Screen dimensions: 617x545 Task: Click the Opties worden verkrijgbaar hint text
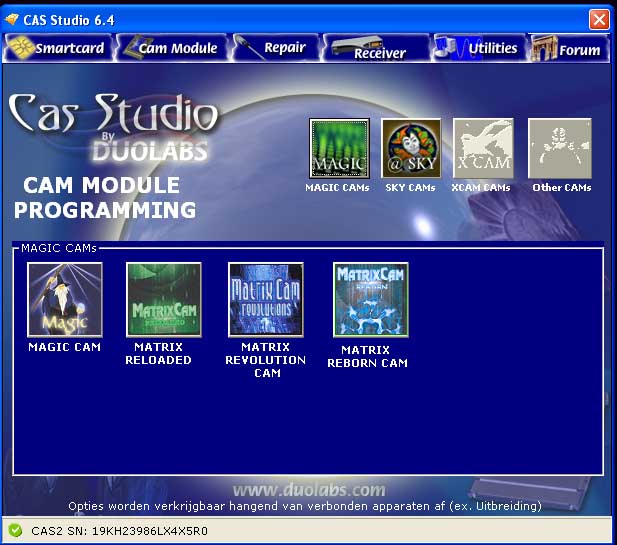click(305, 506)
